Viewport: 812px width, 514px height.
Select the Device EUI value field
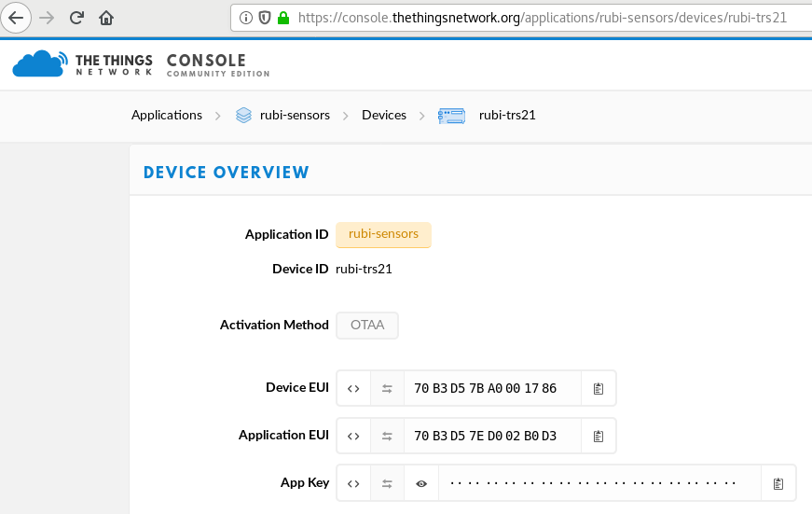pos(492,389)
